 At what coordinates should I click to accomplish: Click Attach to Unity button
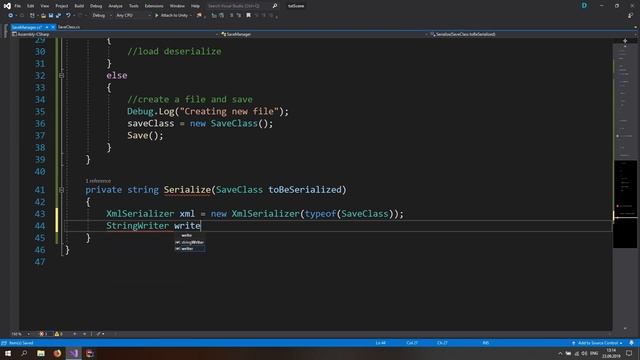173,16
